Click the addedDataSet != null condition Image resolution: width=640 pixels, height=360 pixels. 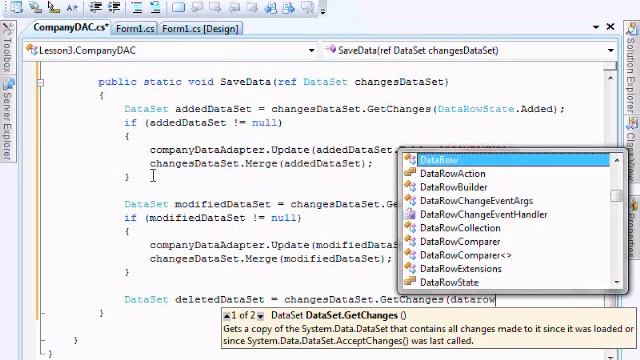[x=213, y=123]
